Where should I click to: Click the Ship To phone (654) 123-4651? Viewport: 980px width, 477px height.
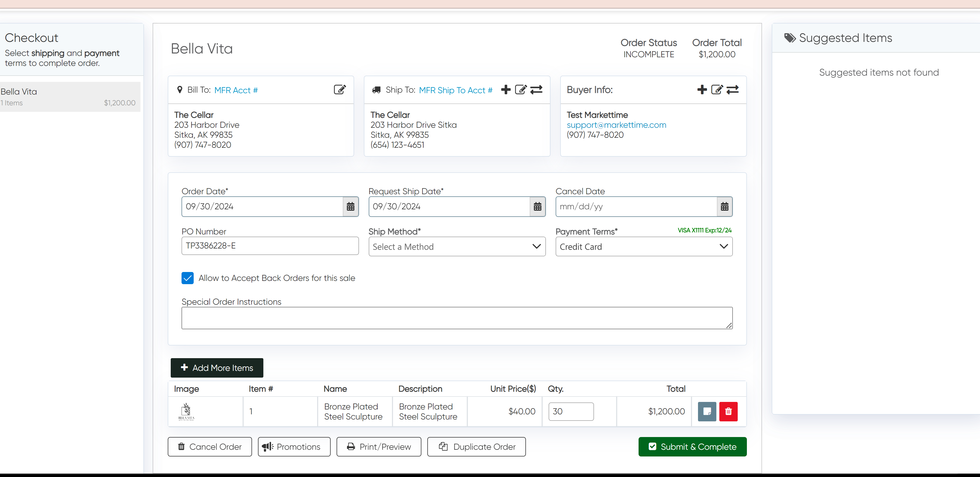pos(397,145)
